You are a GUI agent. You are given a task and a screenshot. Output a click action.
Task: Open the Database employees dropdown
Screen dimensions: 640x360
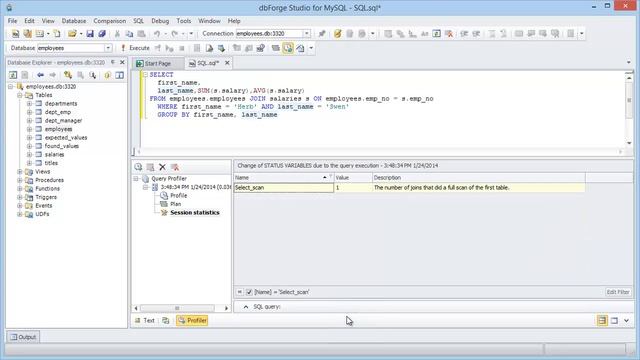point(108,48)
